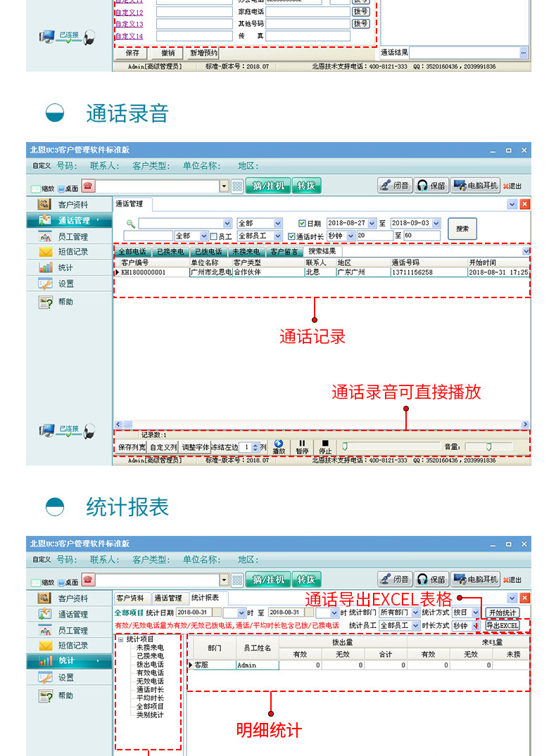Click the magnifier search icon in 通话管理 panel
This screenshot has height=756, width=556.
(131, 224)
